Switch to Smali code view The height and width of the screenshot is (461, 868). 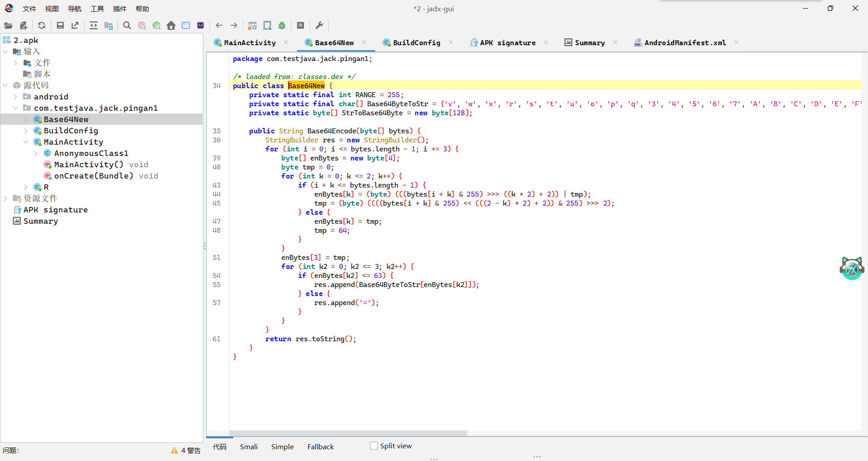coord(249,447)
